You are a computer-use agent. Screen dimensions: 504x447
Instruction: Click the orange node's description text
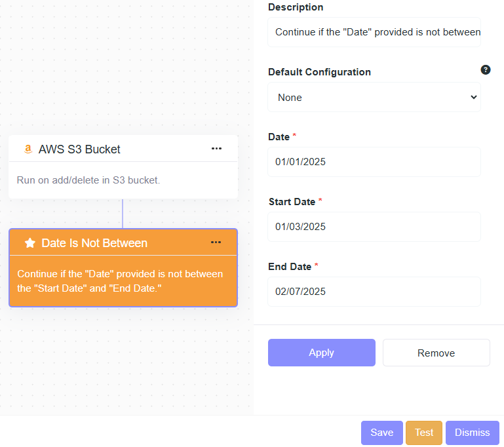click(x=120, y=281)
